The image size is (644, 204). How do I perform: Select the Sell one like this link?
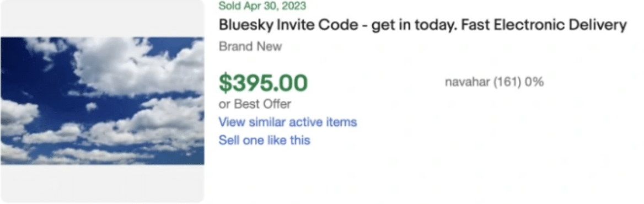[x=264, y=141]
